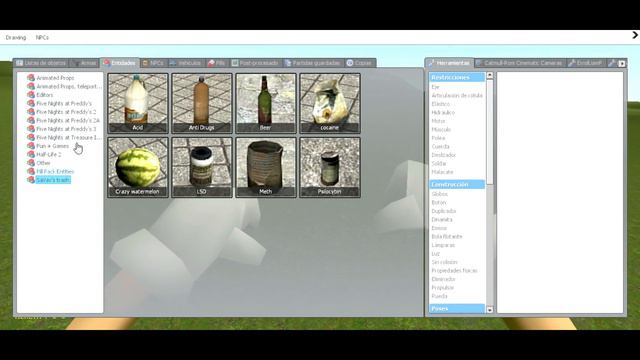Viewport: 640px width, 360px height.
Task: Spawn the Meth bag entity
Action: point(266,167)
